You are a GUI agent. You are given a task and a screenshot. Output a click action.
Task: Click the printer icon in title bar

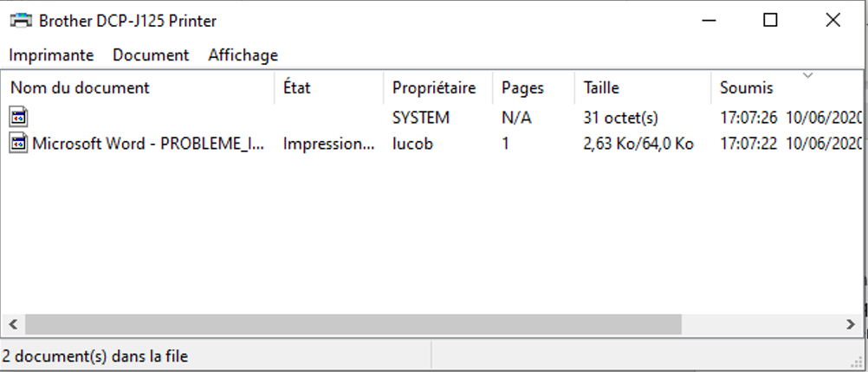tap(21, 21)
